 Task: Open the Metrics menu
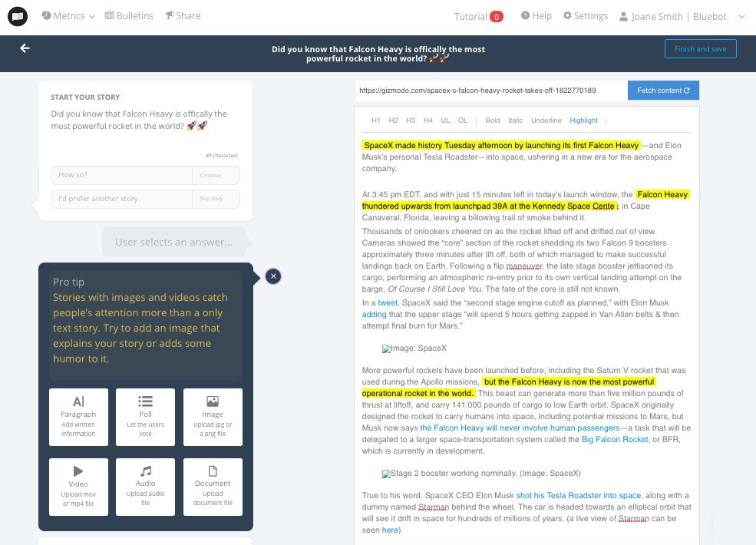pos(68,16)
